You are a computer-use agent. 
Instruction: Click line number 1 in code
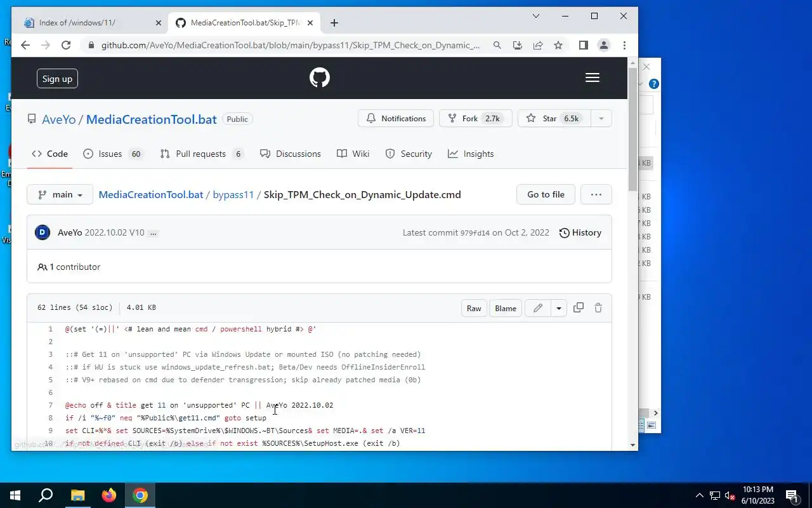click(x=51, y=329)
